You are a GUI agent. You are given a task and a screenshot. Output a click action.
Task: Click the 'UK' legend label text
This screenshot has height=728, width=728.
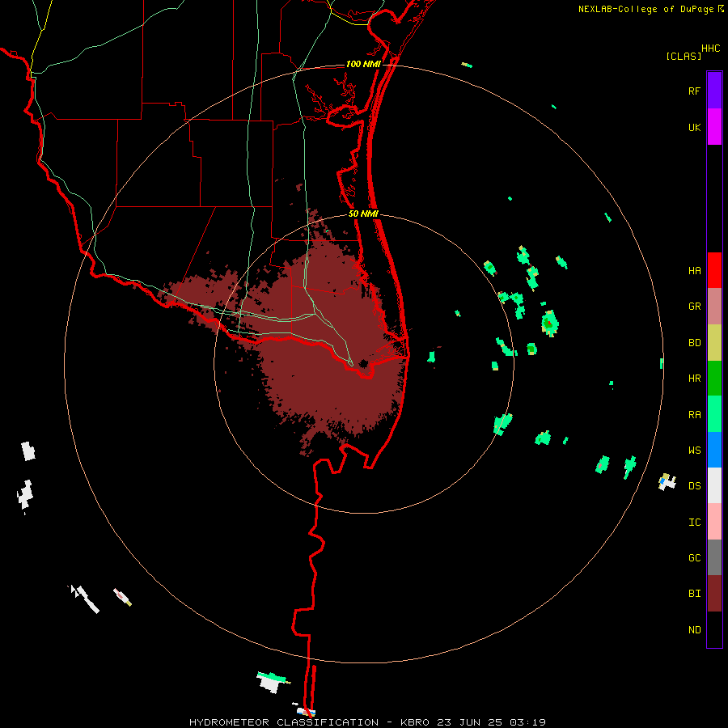[x=694, y=127]
